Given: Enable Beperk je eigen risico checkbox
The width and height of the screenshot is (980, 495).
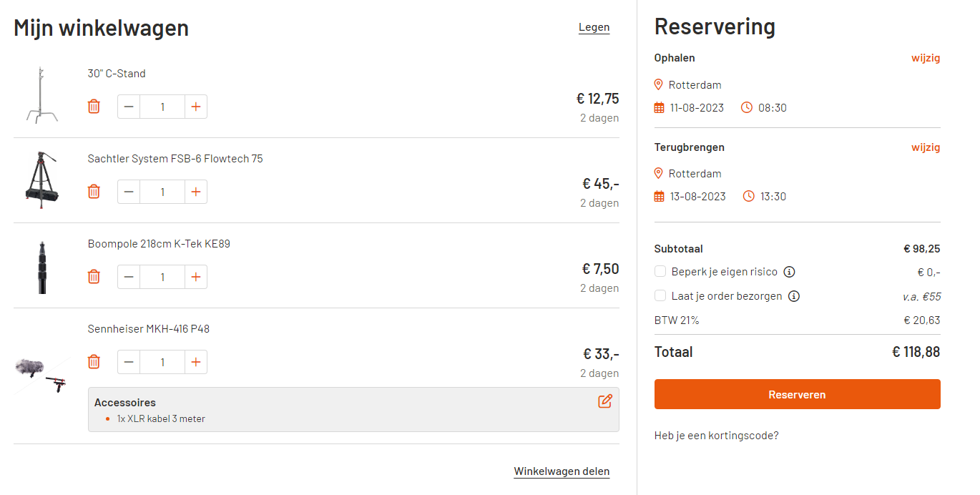Looking at the screenshot, I should pos(660,272).
